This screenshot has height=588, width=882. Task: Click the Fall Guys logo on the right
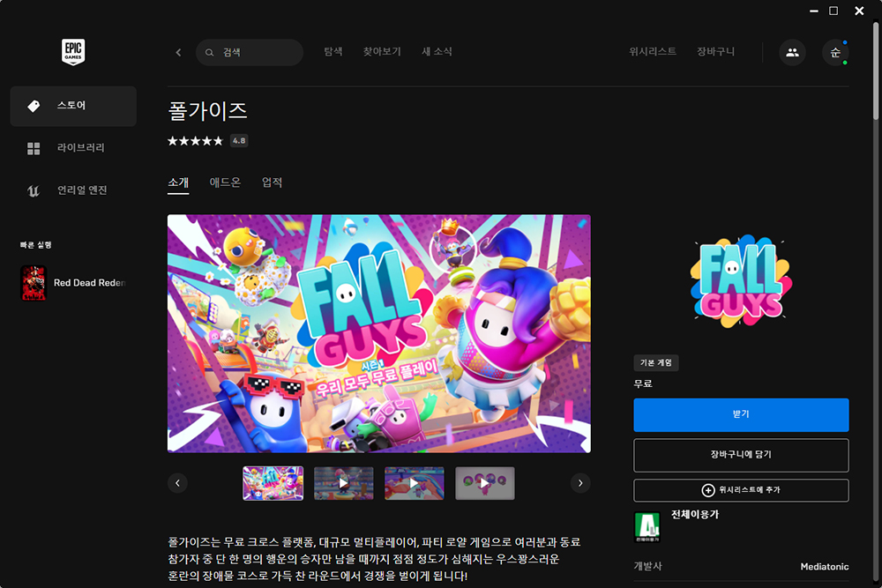point(741,281)
